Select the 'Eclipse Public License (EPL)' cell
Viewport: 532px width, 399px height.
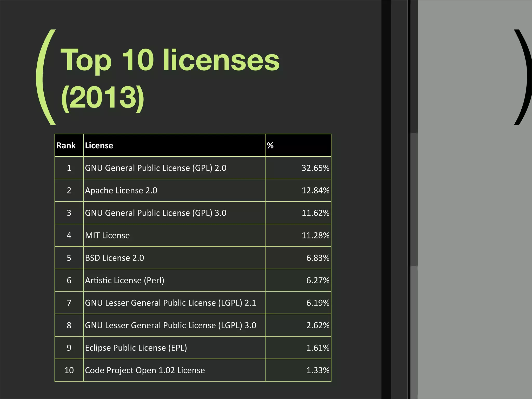[x=136, y=348]
